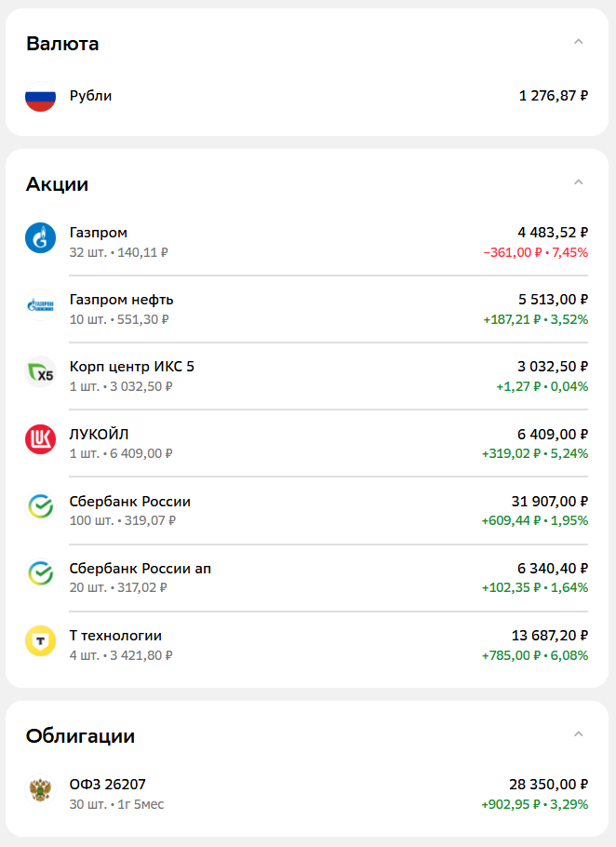The width and height of the screenshot is (616, 847).
Task: Click the red ЛУКОЙЛ logo icon
Action: point(41,439)
